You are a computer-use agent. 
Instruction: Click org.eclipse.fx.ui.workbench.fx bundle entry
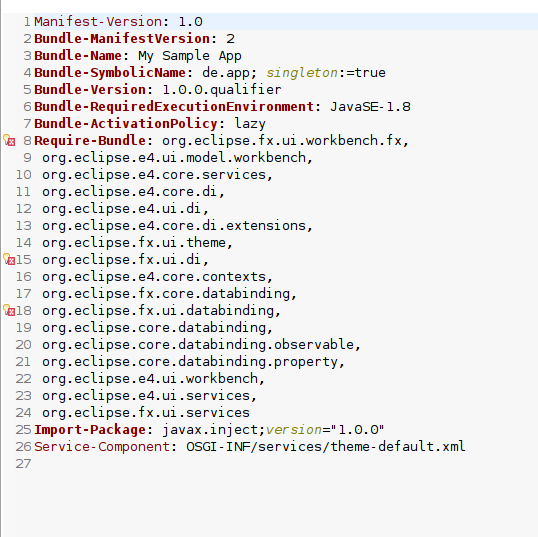pyautogui.click(x=282, y=141)
